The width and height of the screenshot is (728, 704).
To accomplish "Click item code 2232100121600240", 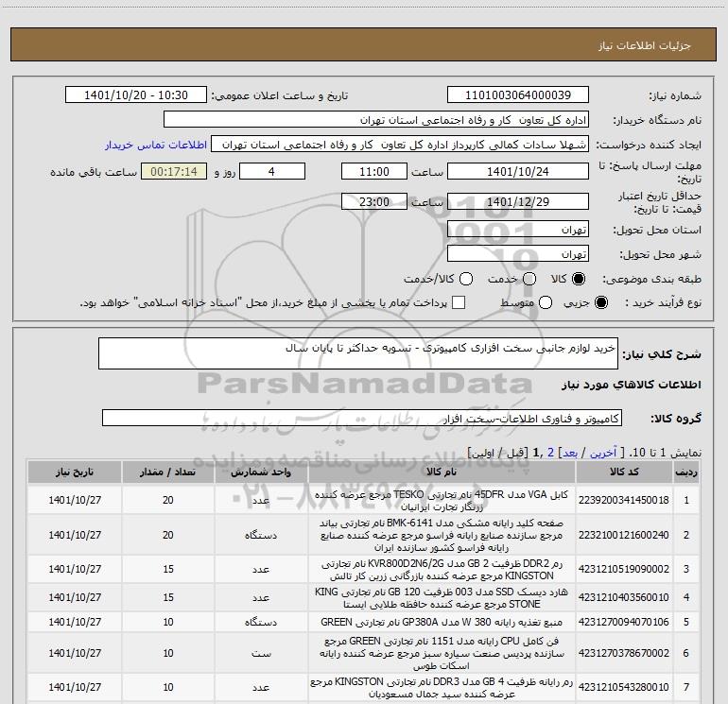I will pos(624,535).
